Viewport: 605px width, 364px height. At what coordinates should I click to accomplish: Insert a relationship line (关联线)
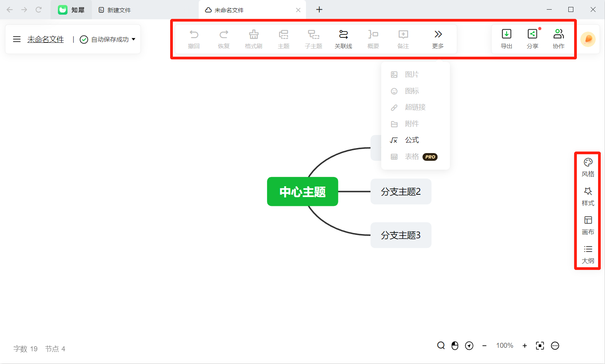[343, 39]
